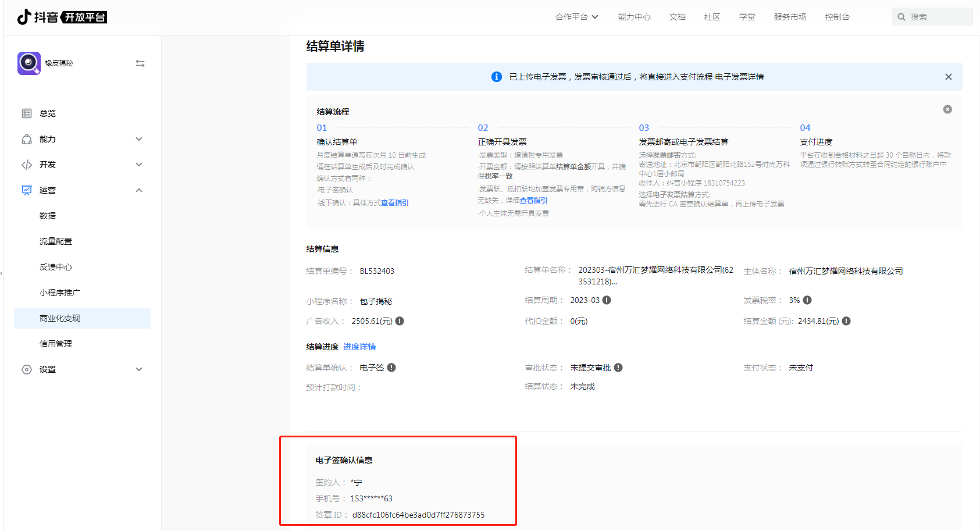Viewport: 980px width, 531px height.
Task: Click the 未完成 settlement status
Action: [582, 386]
